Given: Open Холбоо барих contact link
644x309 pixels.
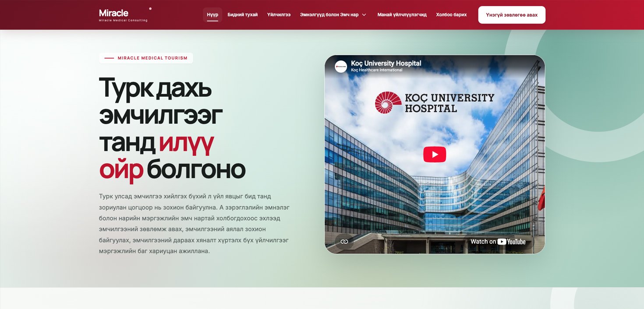Looking at the screenshot, I should click(x=451, y=15).
